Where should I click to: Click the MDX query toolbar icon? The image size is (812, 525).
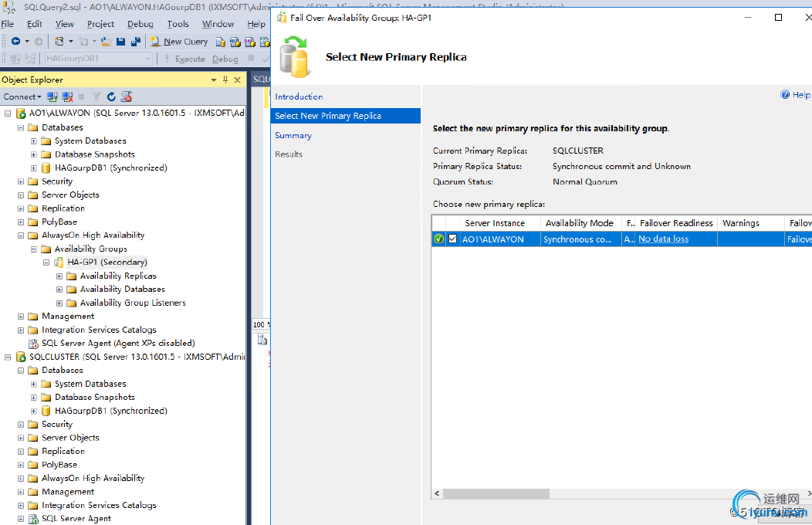pyautogui.click(x=235, y=42)
